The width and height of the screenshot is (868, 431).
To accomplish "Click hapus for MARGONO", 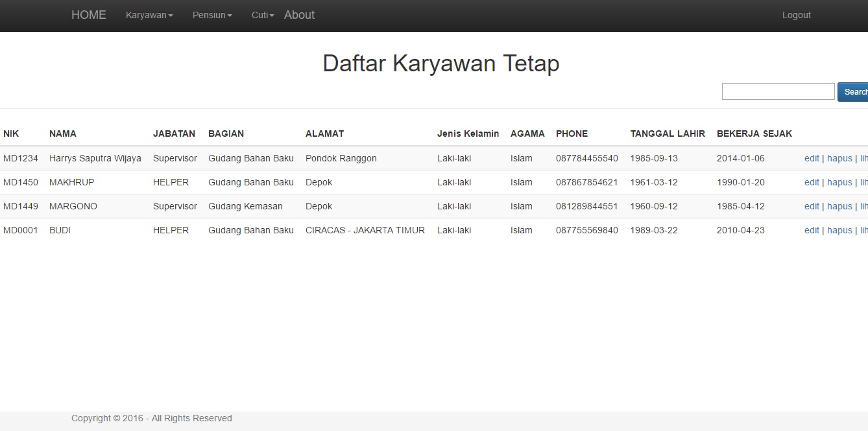I will click(x=839, y=206).
